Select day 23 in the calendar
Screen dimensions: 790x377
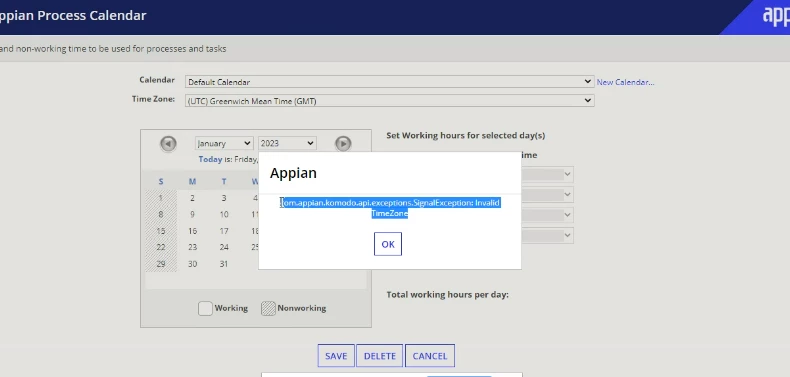(192, 247)
